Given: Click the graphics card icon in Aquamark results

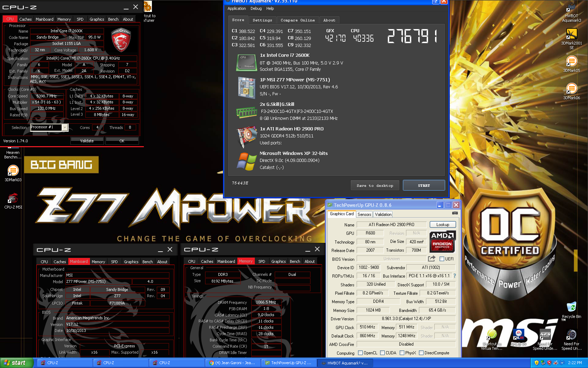Looking at the screenshot, I should tap(246, 136).
